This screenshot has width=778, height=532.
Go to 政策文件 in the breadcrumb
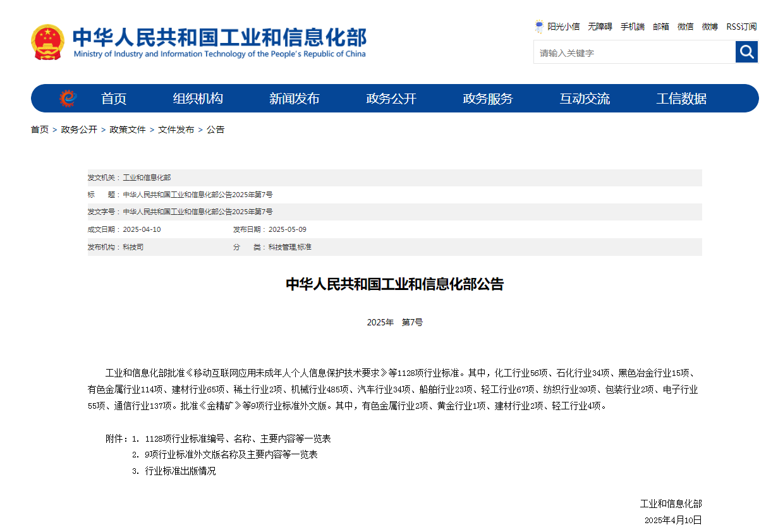(x=128, y=130)
